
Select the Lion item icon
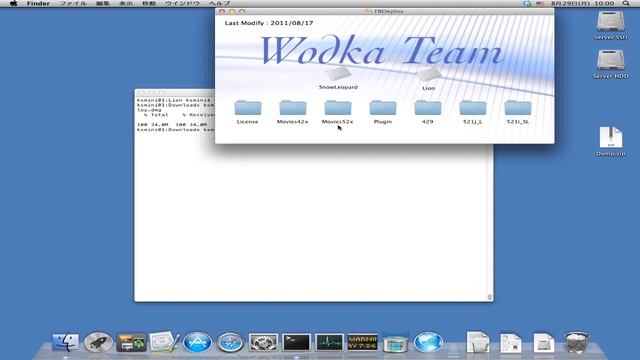pos(428,74)
